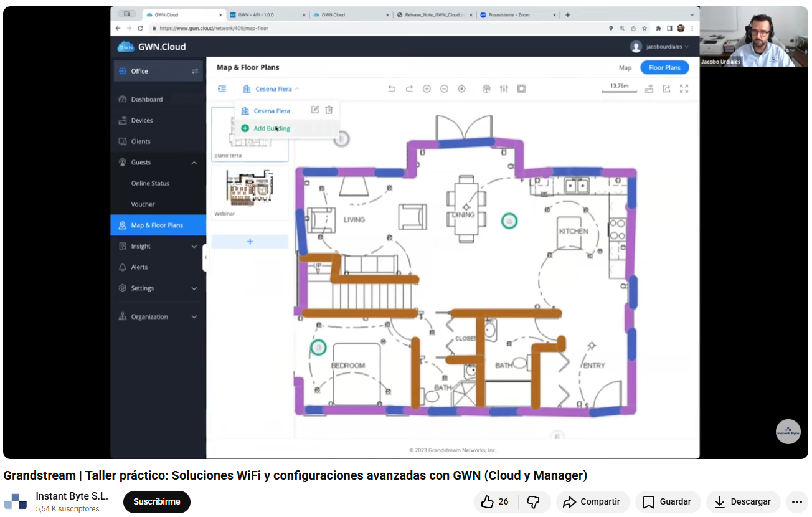Collapse the sidebar using the edge handle
Image resolution: width=812 pixels, height=517 pixels.
tap(205, 257)
